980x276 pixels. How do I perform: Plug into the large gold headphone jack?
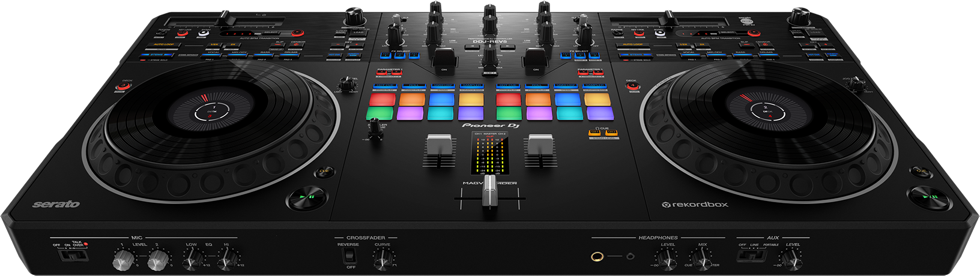pos(598,257)
